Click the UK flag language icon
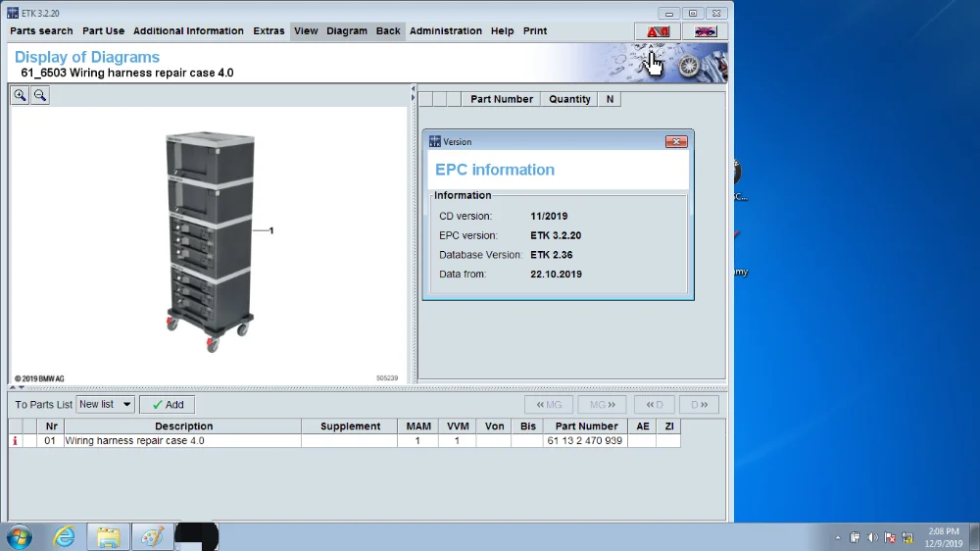 tap(705, 31)
